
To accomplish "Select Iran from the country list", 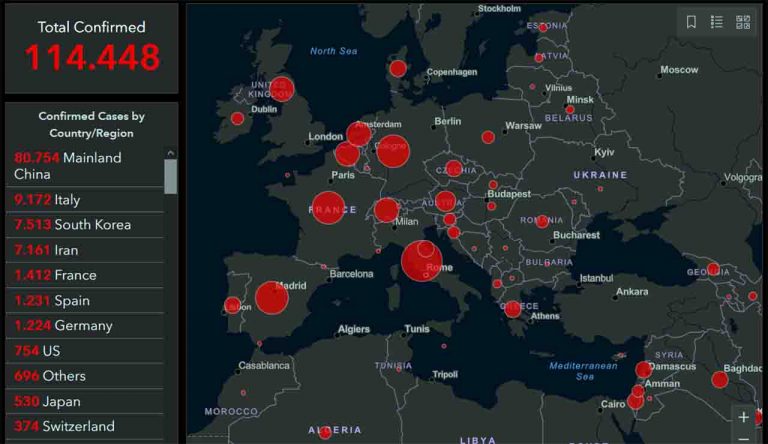I will click(84, 250).
